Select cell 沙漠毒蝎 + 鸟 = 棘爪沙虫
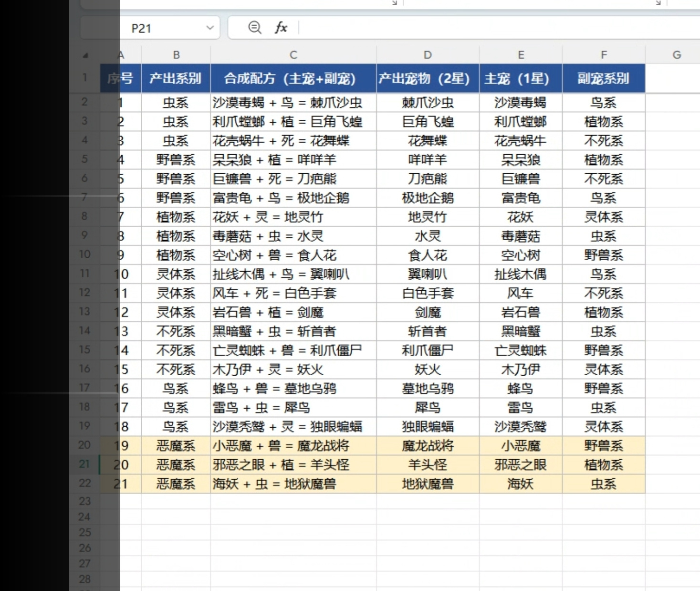 pos(293,103)
